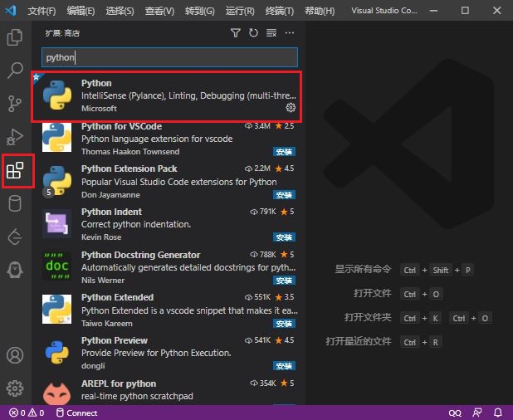Click the Python Preview extension icon

pyautogui.click(x=57, y=352)
